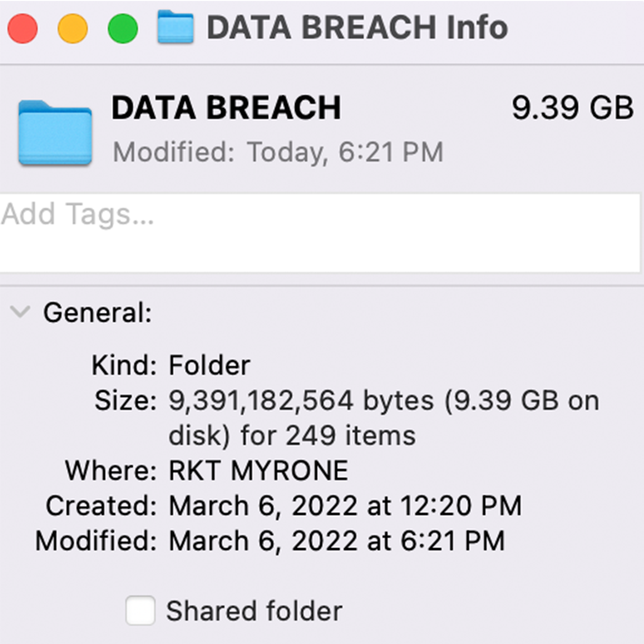Click the 249 items count text

351,435
